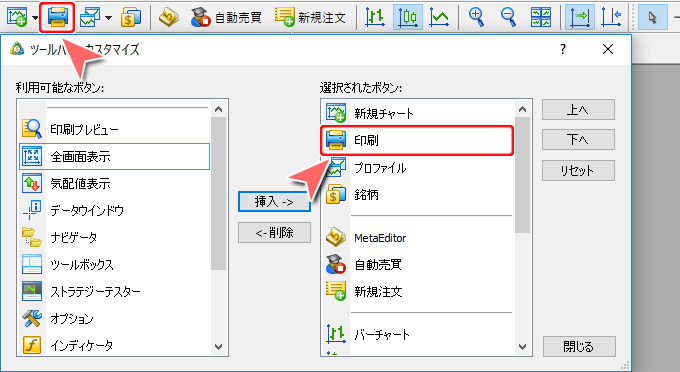The width and height of the screenshot is (680, 372).
Task: Select 新規チャート in selected buttons
Action: [x=418, y=113]
